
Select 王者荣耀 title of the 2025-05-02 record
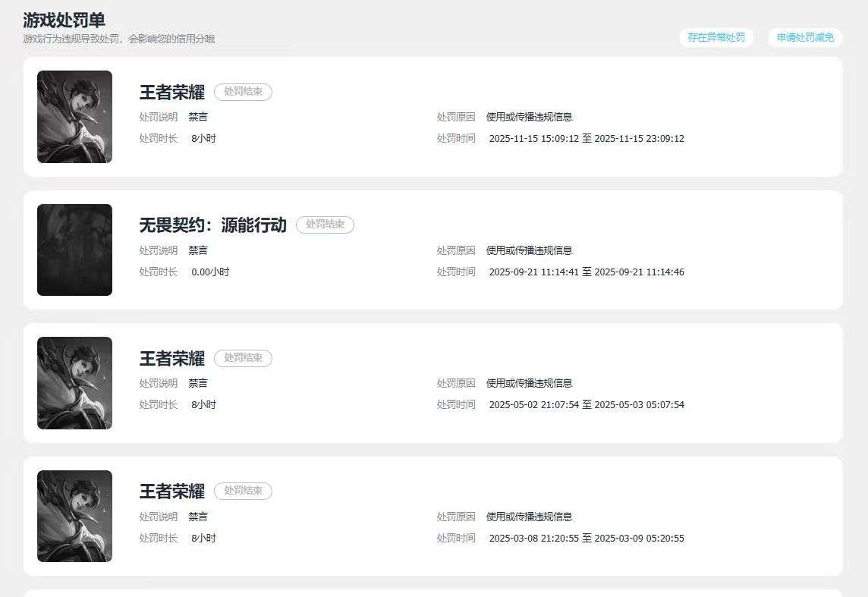coord(172,358)
